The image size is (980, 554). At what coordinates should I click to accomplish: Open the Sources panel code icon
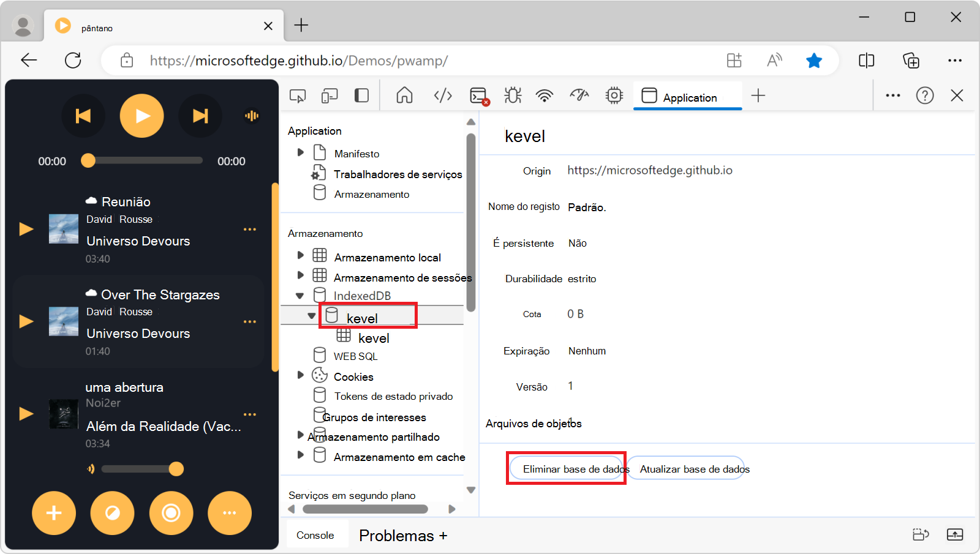point(442,95)
